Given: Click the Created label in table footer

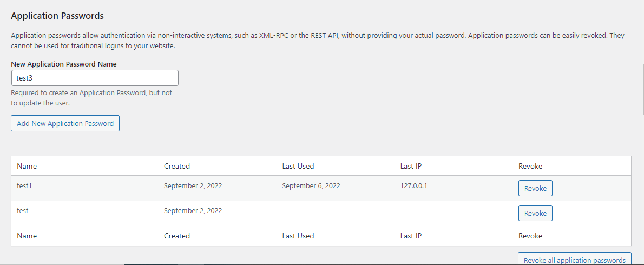Looking at the screenshot, I should pyautogui.click(x=176, y=236).
